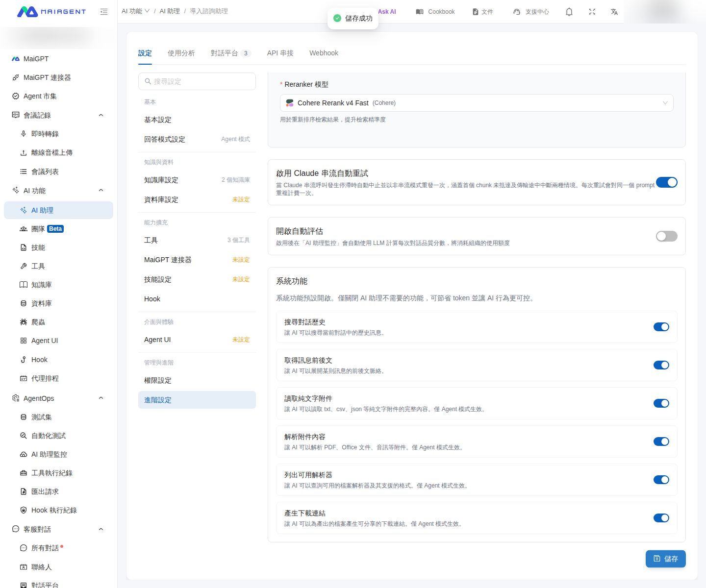Viewport: 706px width, 588px height.
Task: Toggle read plain-text attachments
Action: tap(661, 403)
